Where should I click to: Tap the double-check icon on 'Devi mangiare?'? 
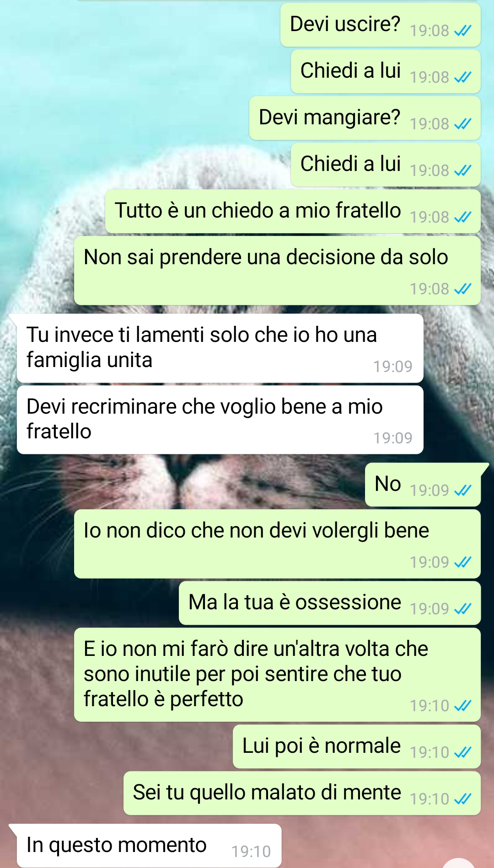tap(462, 124)
